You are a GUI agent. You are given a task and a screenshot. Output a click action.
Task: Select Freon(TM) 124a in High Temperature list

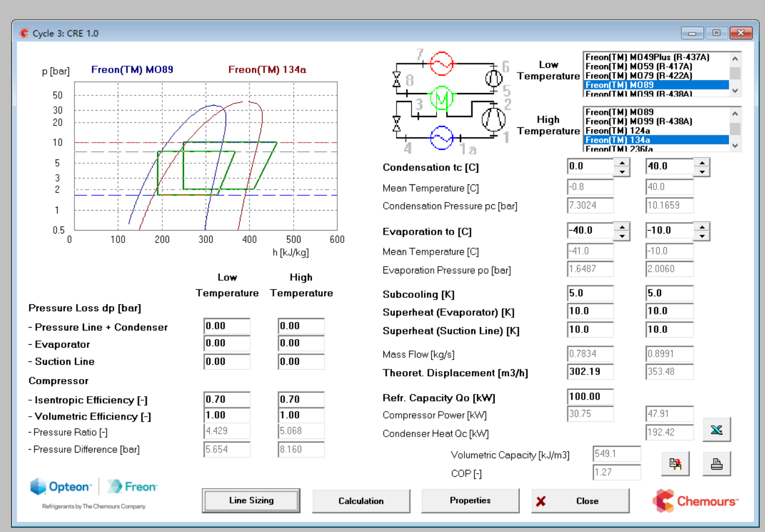pos(656,130)
